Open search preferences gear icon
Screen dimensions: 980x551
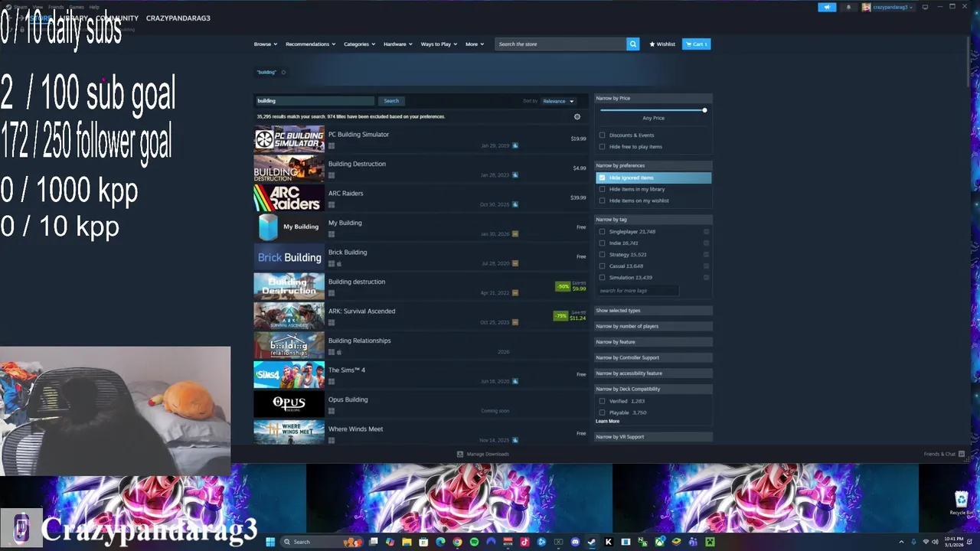pyautogui.click(x=577, y=116)
